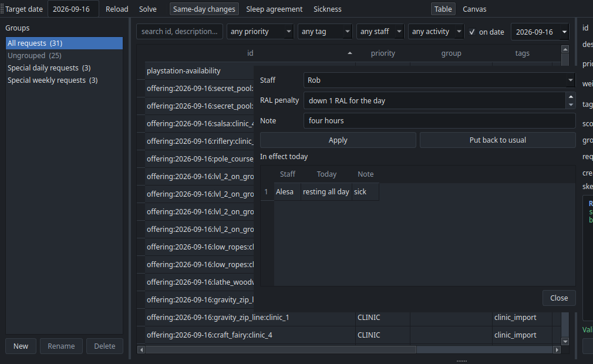Open the any tag filter dropdown
This screenshot has width=593, height=364.
pos(325,32)
